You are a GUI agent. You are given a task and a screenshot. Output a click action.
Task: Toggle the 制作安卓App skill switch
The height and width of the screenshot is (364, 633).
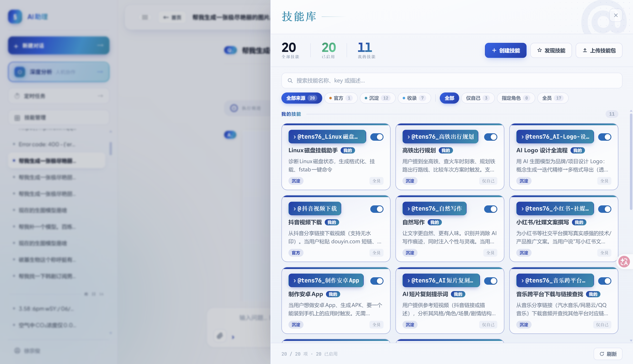point(377,281)
